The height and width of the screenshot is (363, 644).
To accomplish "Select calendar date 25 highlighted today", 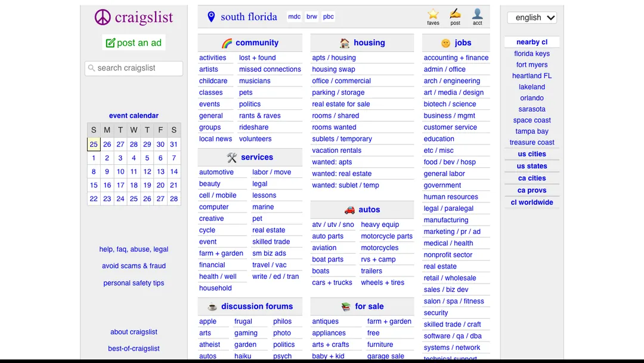I will click(94, 144).
